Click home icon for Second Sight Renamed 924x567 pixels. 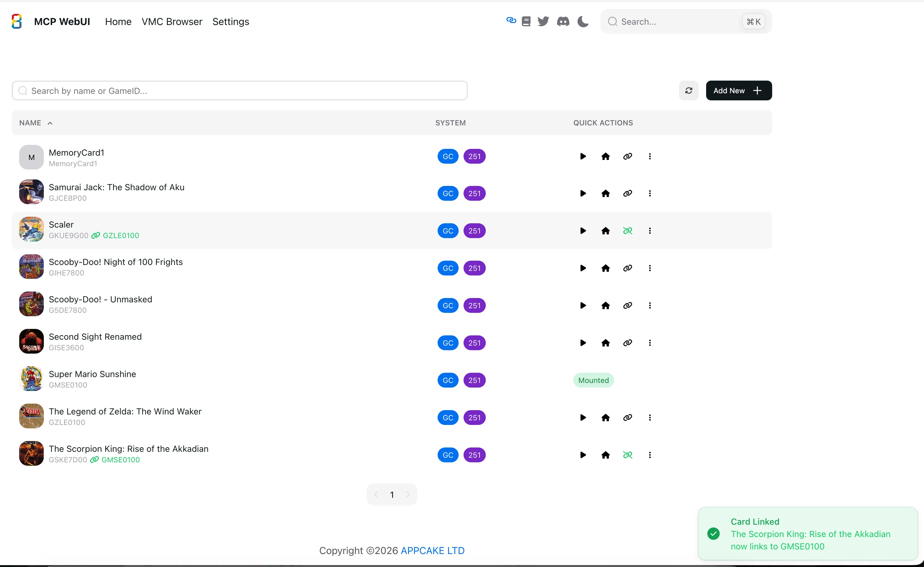coord(605,342)
